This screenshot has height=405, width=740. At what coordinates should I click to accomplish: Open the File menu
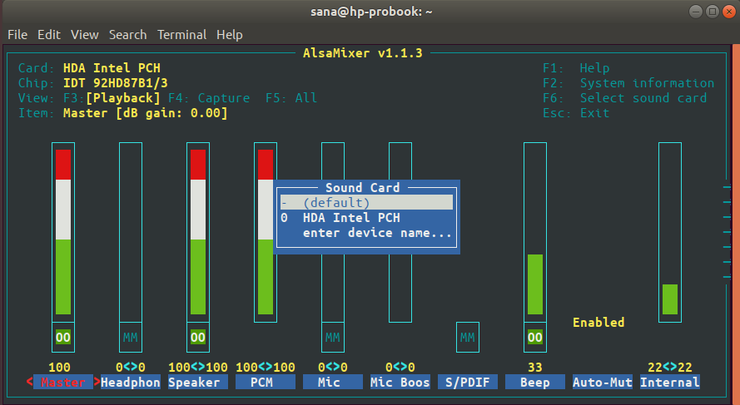point(17,35)
